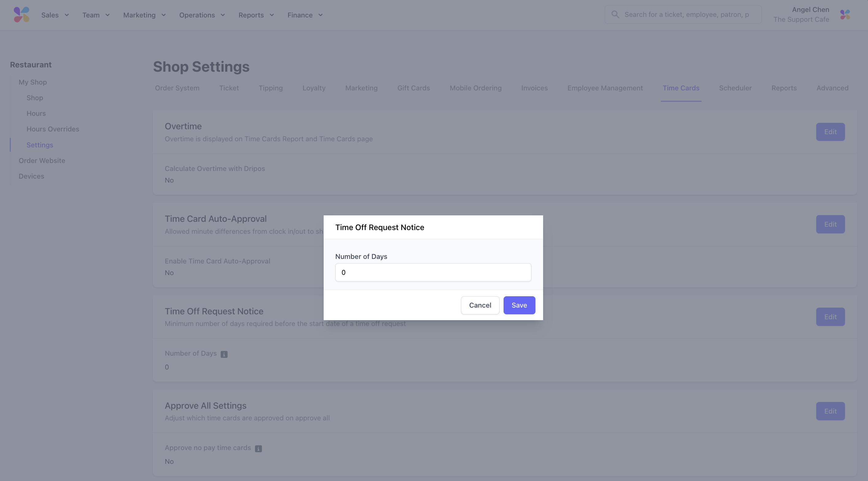868x481 pixels.
Task: Open the Loyalty tab
Action: [314, 88]
